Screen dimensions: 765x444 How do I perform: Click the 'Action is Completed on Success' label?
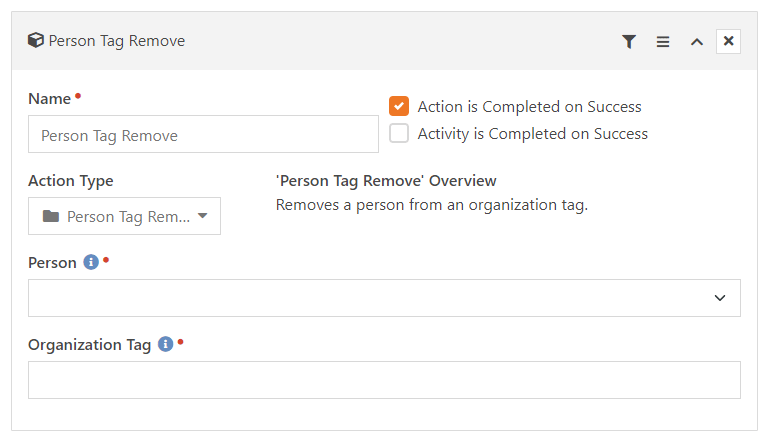[529, 107]
